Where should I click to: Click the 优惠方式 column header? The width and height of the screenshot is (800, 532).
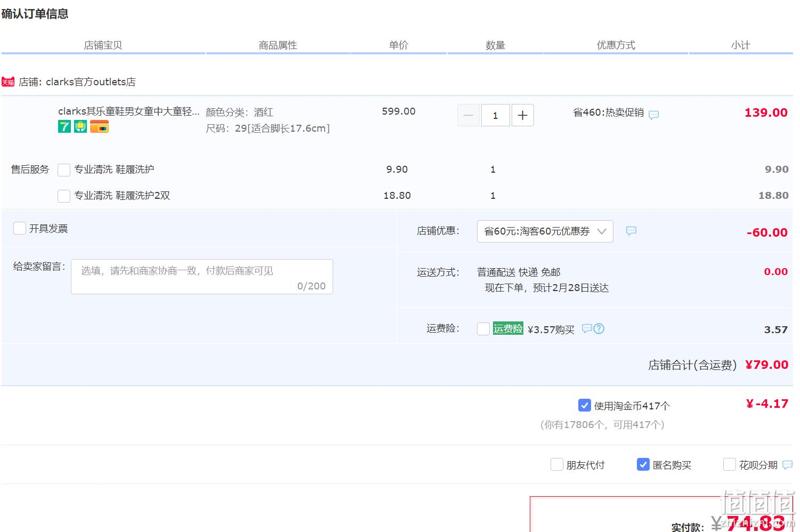(616, 45)
